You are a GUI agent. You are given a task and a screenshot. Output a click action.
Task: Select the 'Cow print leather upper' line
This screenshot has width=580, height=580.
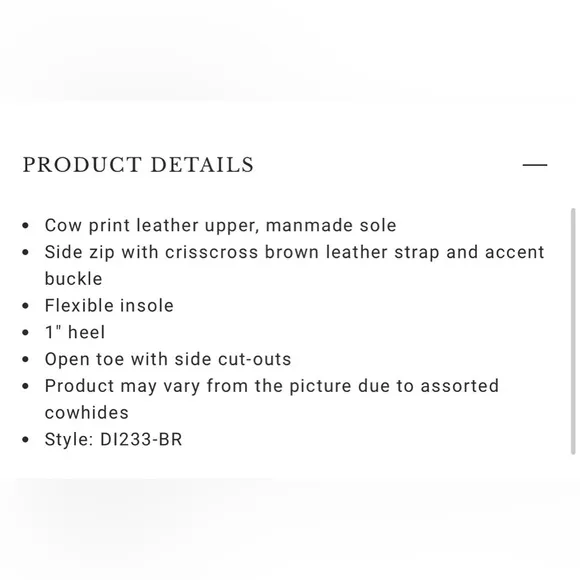tap(220, 225)
